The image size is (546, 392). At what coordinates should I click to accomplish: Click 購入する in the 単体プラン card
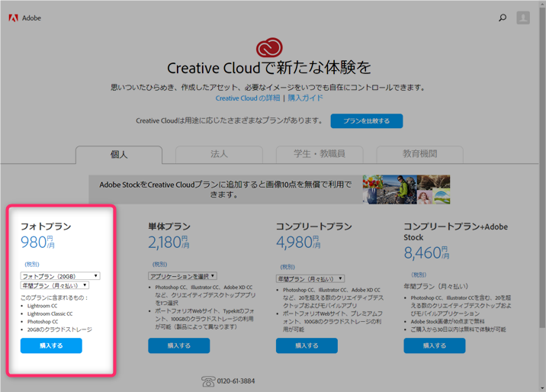pyautogui.click(x=179, y=345)
